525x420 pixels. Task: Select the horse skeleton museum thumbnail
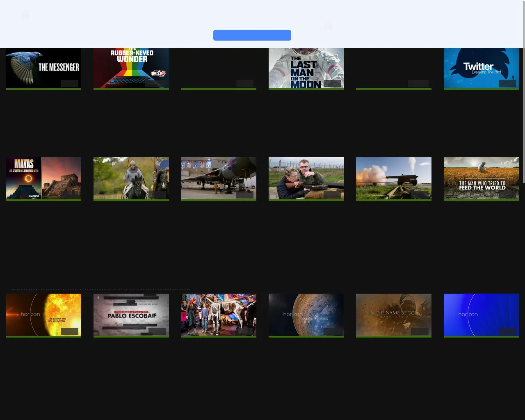click(219, 315)
